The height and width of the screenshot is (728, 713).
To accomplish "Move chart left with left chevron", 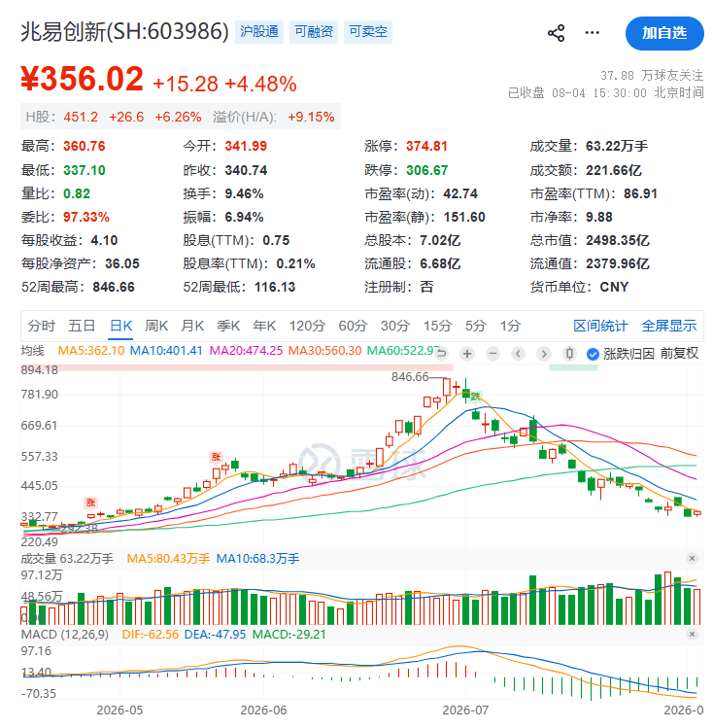I will (x=518, y=354).
